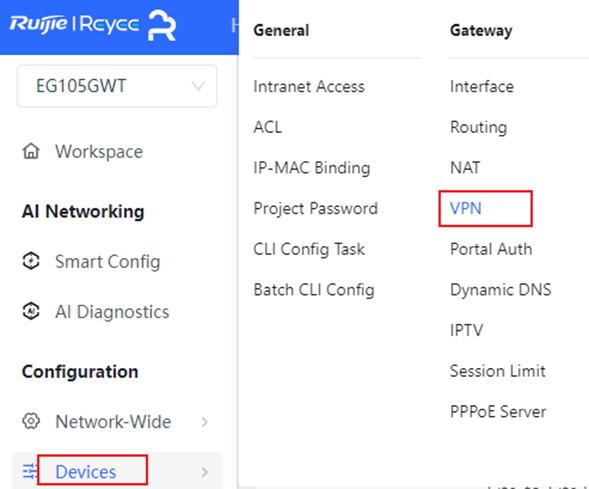Open the EG105GWT project dropdown
Screen dimensions: 589x489
(x=117, y=86)
